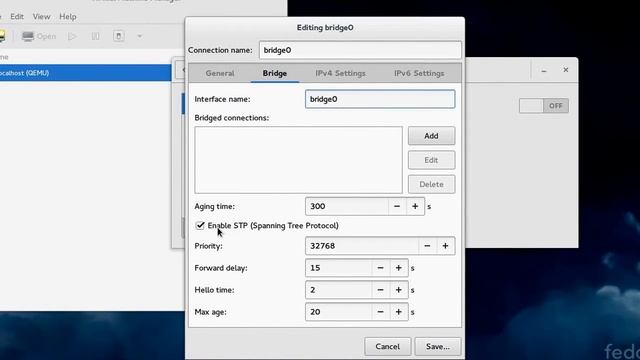This screenshot has height=360, width=640.
Task: Open the Help menu in Virtual Machine Manager
Action: (68, 17)
